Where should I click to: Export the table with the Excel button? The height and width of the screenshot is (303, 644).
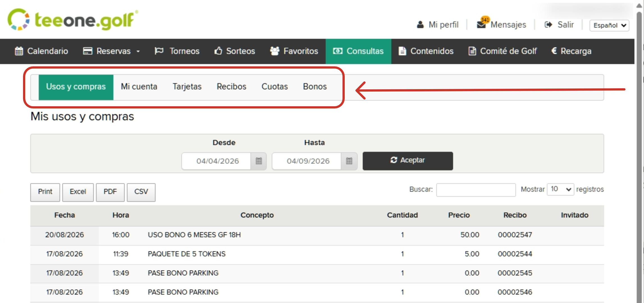pos(78,192)
